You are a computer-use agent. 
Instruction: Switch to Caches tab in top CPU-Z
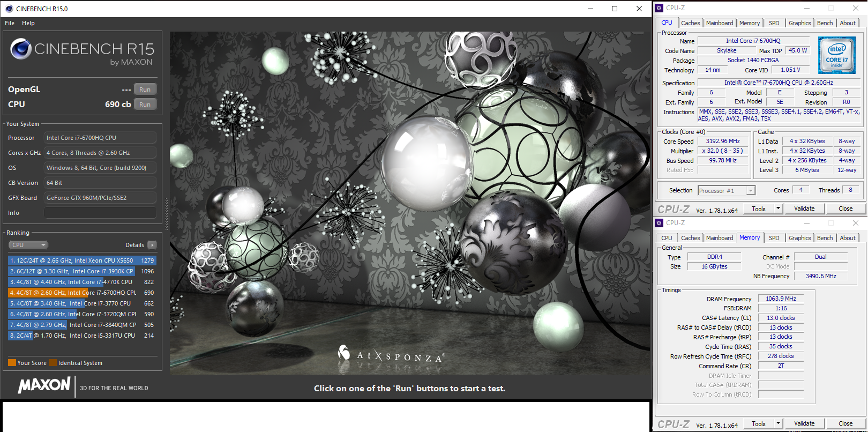(x=690, y=23)
